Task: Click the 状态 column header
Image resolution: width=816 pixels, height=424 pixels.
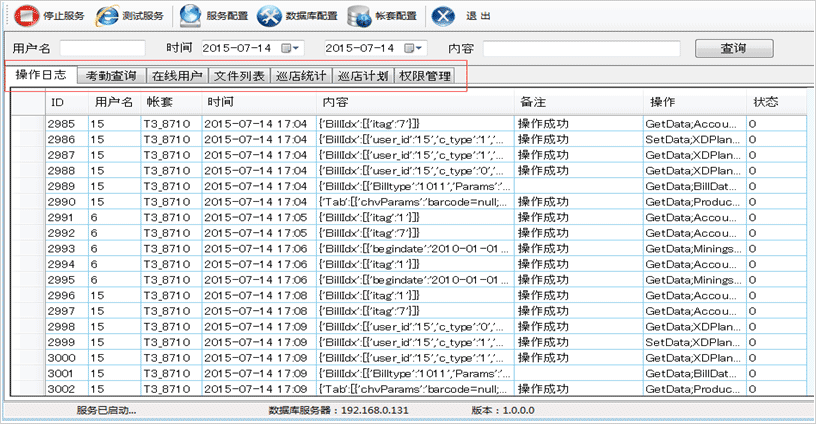Action: click(x=776, y=102)
